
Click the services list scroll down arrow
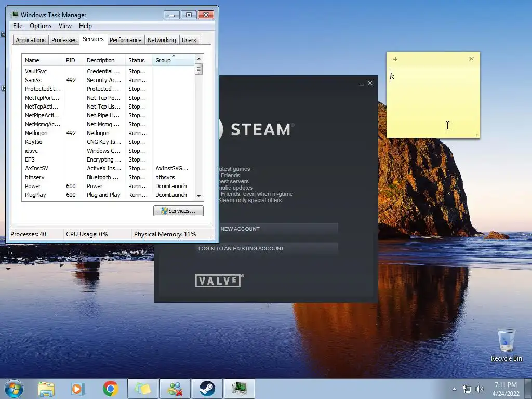point(199,196)
